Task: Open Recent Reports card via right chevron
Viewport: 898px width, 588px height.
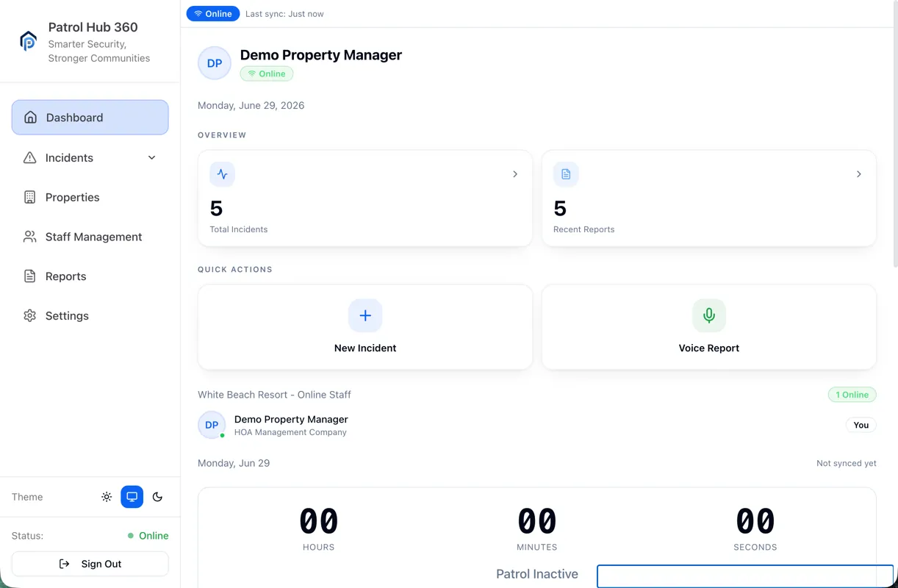Action: point(859,174)
